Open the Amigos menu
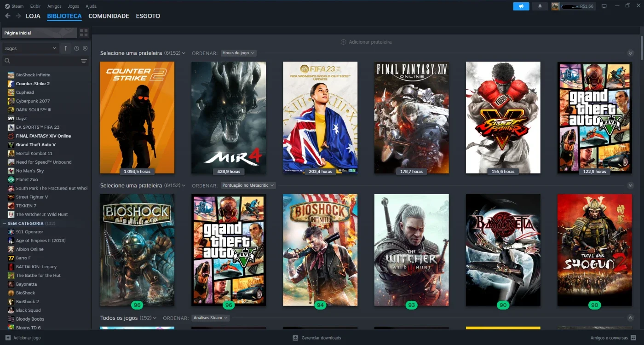This screenshot has width=644, height=345. coord(54,6)
